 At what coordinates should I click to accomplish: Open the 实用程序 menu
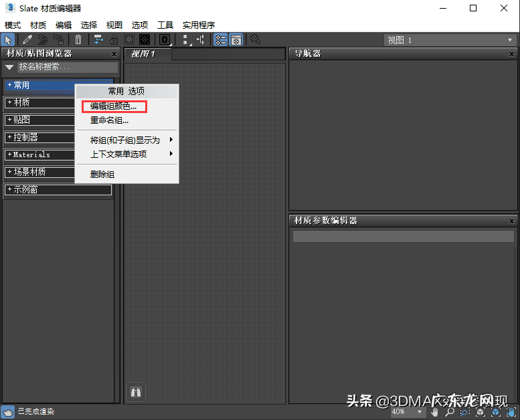(x=198, y=25)
